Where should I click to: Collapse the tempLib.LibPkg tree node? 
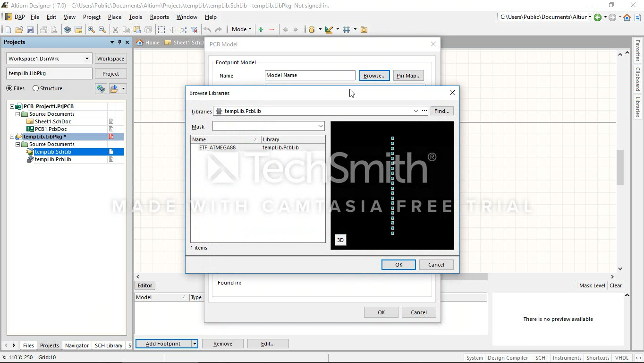[x=12, y=137]
